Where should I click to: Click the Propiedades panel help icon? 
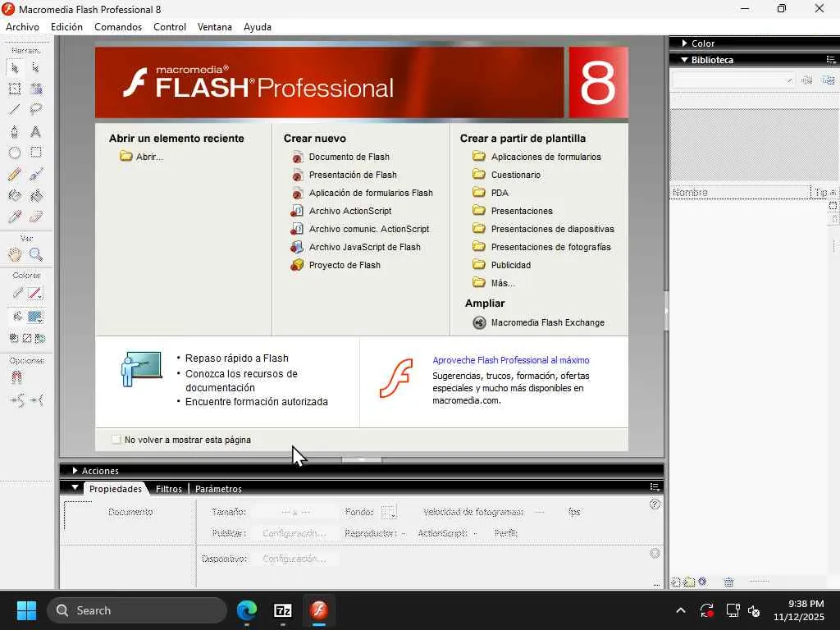click(655, 504)
